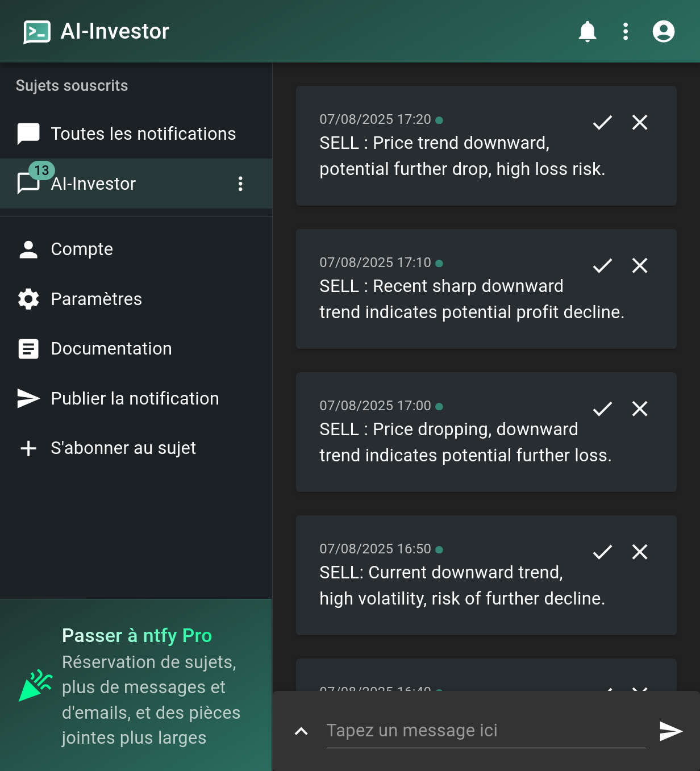Viewport: 700px width, 771px height.
Task: Mark the 17:20 notification as read
Action: click(x=602, y=122)
